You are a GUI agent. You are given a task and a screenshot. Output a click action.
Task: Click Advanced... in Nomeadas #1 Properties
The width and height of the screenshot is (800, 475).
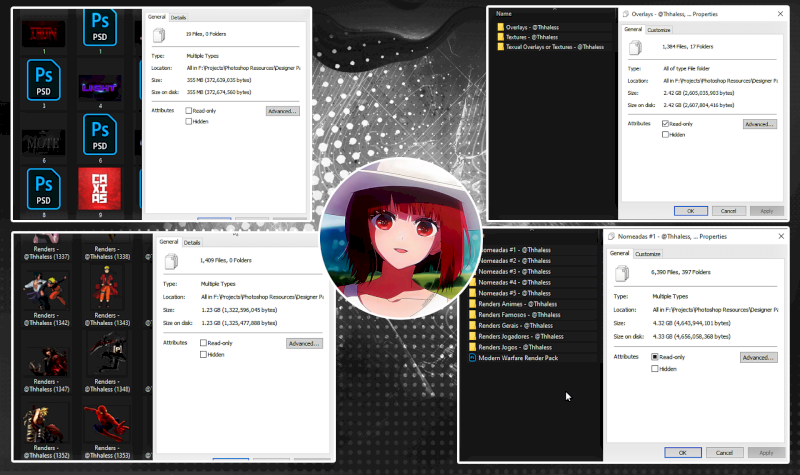758,357
